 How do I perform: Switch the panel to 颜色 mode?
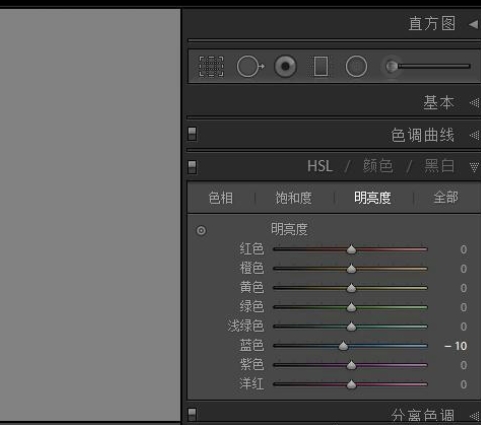pyautogui.click(x=378, y=166)
